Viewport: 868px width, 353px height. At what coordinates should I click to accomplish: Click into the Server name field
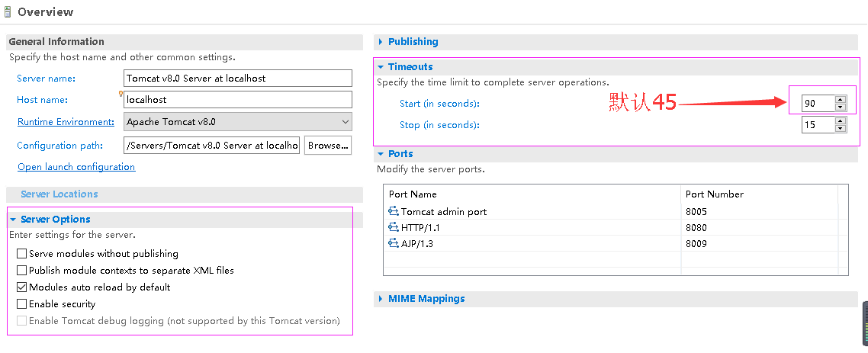(x=238, y=78)
